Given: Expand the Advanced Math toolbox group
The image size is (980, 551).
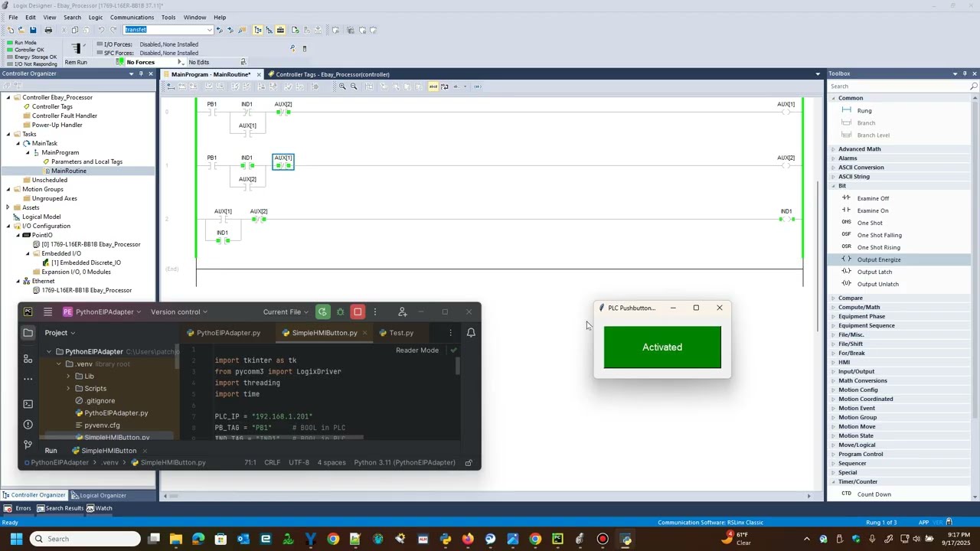Looking at the screenshot, I should click(833, 149).
